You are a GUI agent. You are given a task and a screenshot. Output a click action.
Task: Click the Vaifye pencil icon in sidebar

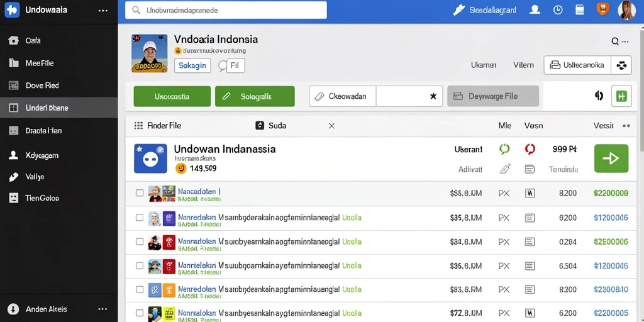(x=14, y=177)
